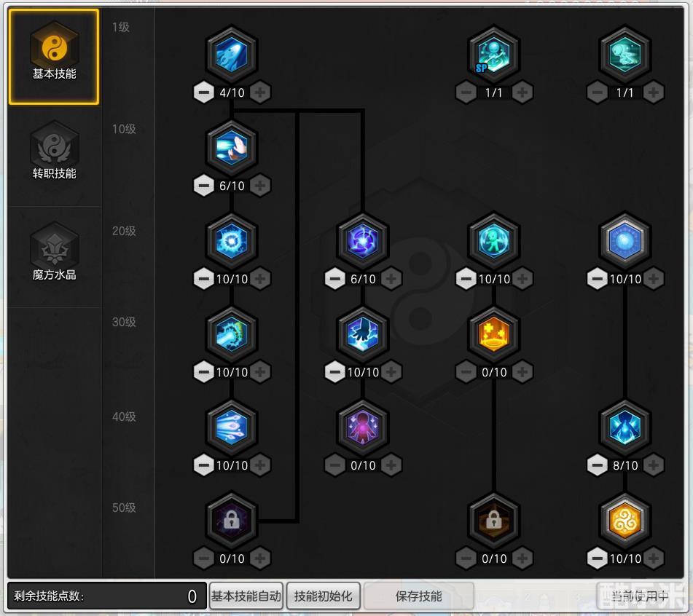Click the orange healing sparkle skill icon
Image resolution: width=693 pixels, height=616 pixels.
[x=493, y=333]
